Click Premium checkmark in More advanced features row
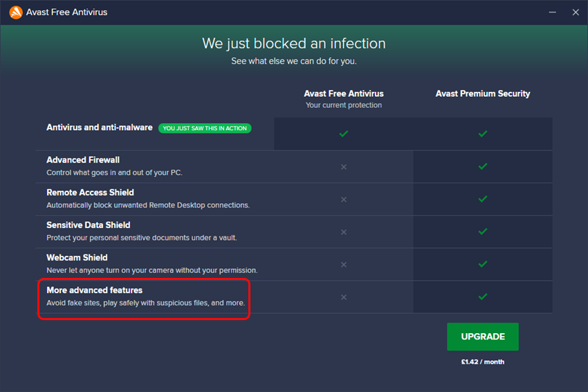588x392 pixels. coord(483,297)
